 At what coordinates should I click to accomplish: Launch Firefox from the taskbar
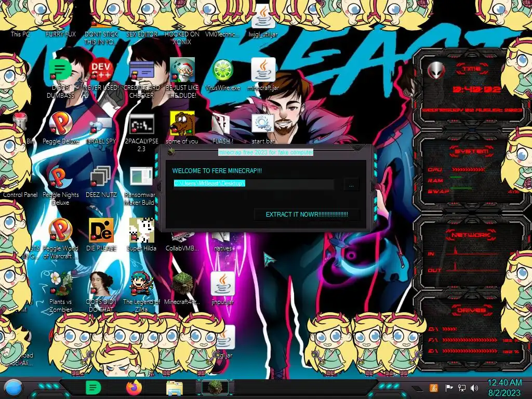pyautogui.click(x=134, y=388)
